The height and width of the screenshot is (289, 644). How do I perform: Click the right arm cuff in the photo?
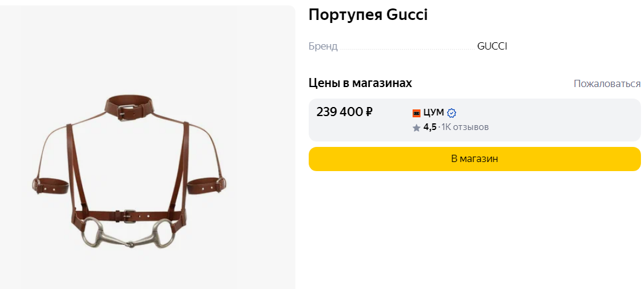coord(206,185)
